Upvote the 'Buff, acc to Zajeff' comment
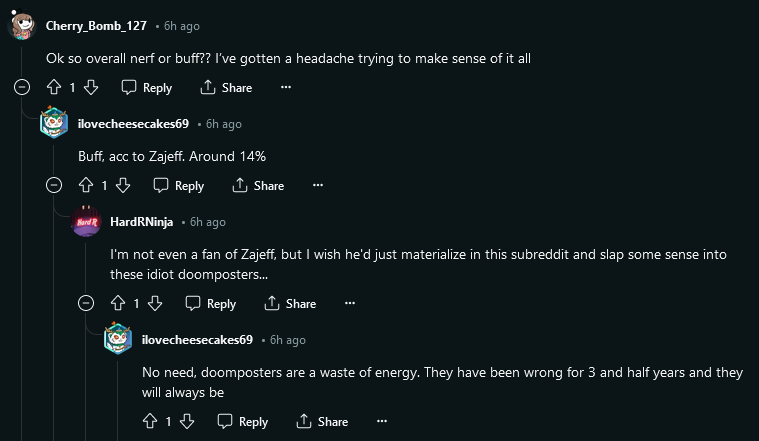The image size is (759, 441). pos(87,186)
